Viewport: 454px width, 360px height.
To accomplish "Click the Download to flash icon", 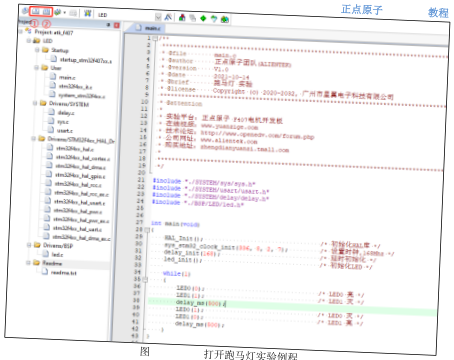I will [87, 13].
